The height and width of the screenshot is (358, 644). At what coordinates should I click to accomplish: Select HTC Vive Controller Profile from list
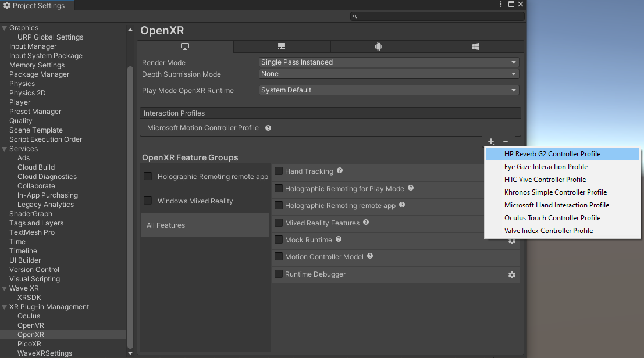point(545,180)
